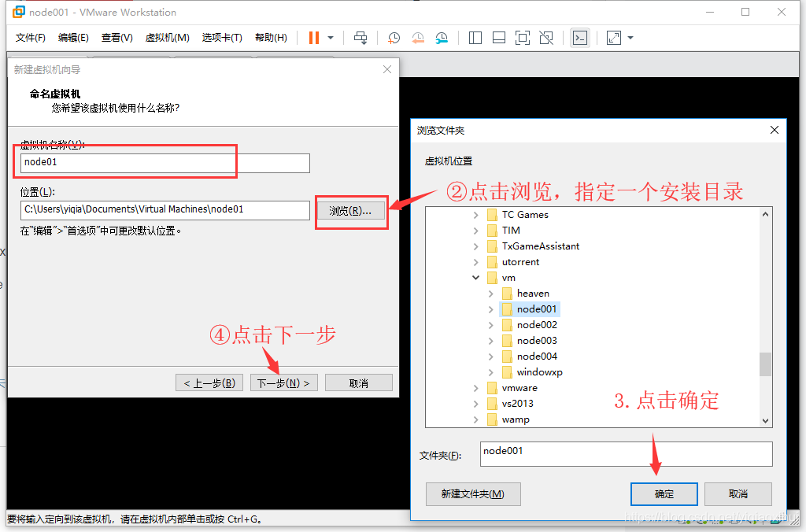Viewport: 806px width, 532px height.
Task: Click the folder tree scroll up arrow
Action: pyautogui.click(x=765, y=214)
